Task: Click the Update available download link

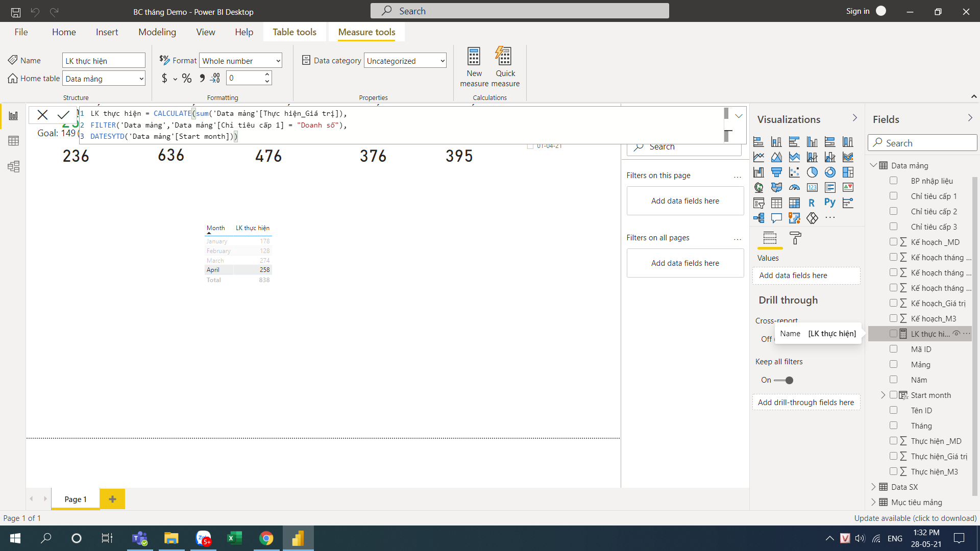Action: click(915, 518)
